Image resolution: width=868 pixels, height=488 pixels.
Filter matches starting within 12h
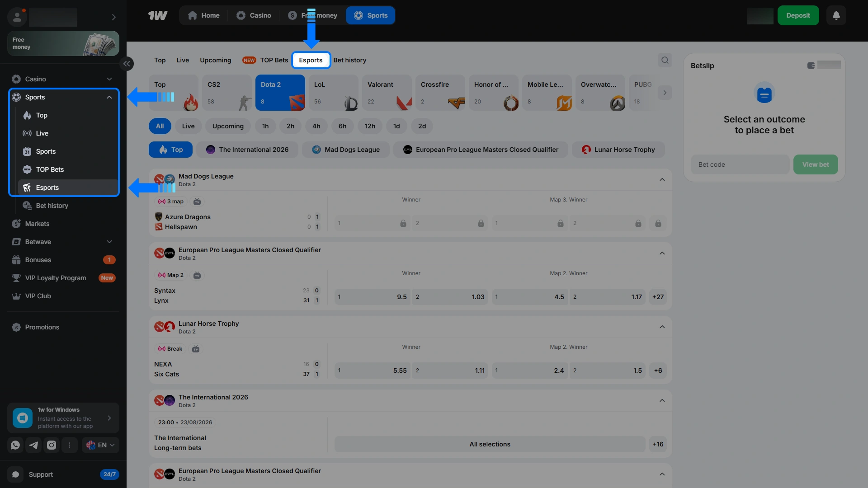[x=370, y=126]
